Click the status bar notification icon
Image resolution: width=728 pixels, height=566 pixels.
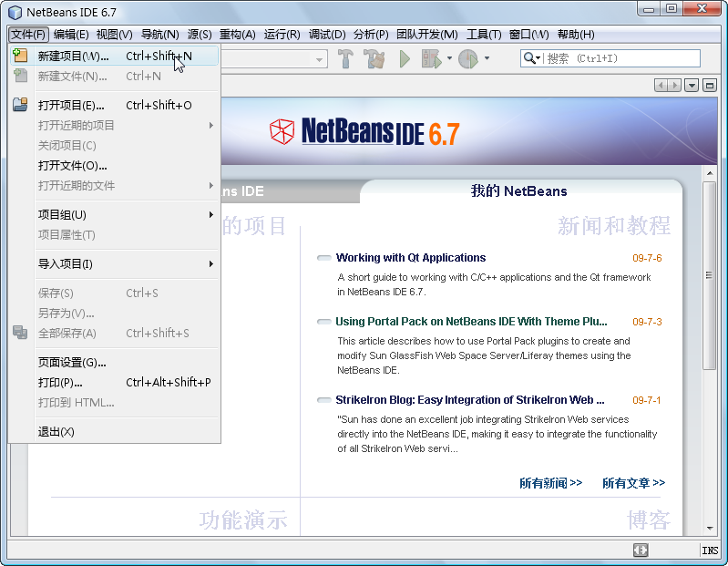coord(641,551)
